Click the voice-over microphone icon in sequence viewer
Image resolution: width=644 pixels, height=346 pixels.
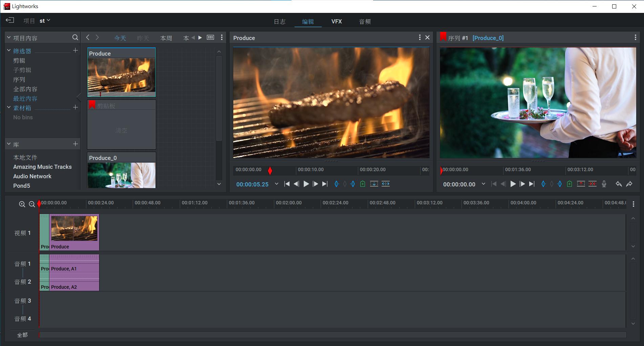coord(604,184)
